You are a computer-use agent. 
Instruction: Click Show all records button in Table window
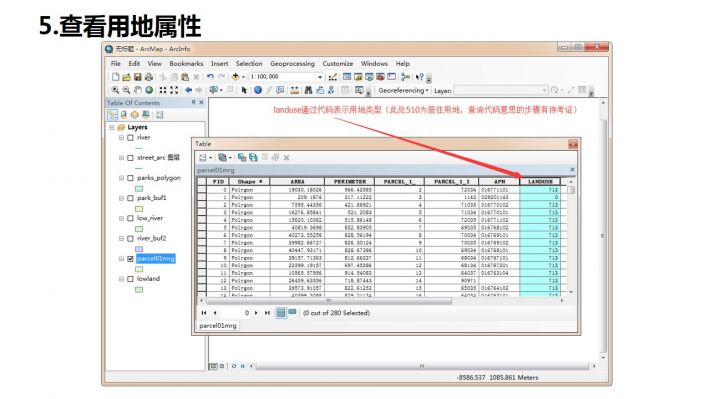[281, 313]
